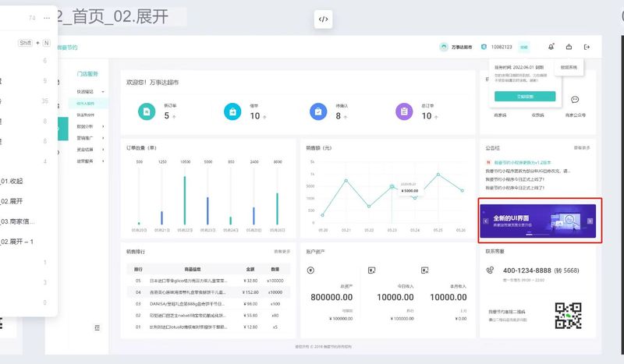Open the notification bell icon
This screenshot has width=624, height=364.
pos(551,47)
